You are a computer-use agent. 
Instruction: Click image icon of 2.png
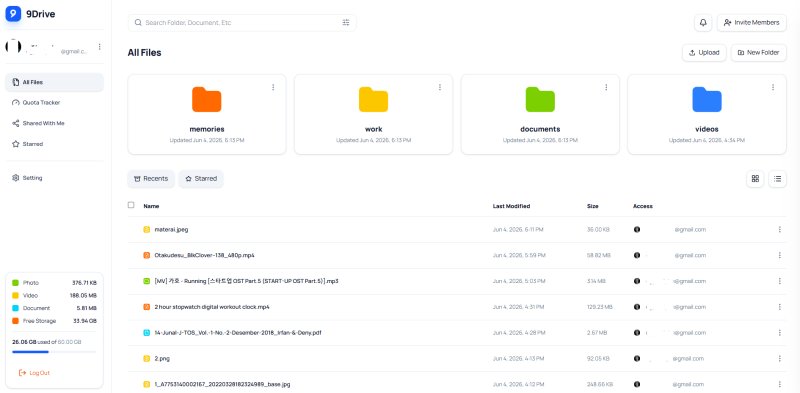tap(146, 358)
